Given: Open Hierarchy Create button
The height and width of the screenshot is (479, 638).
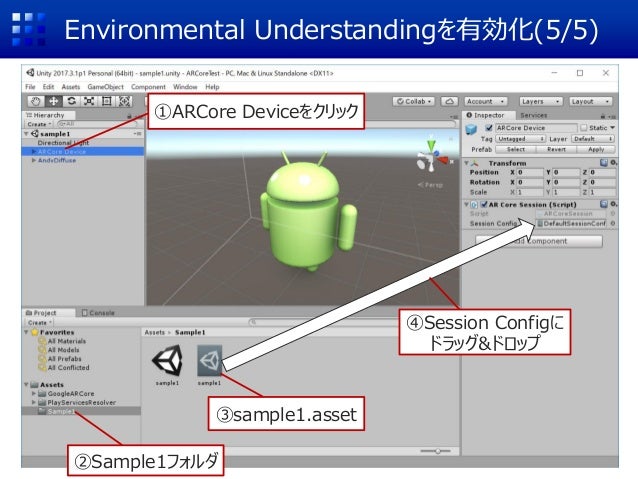Looking at the screenshot, I should (40, 124).
